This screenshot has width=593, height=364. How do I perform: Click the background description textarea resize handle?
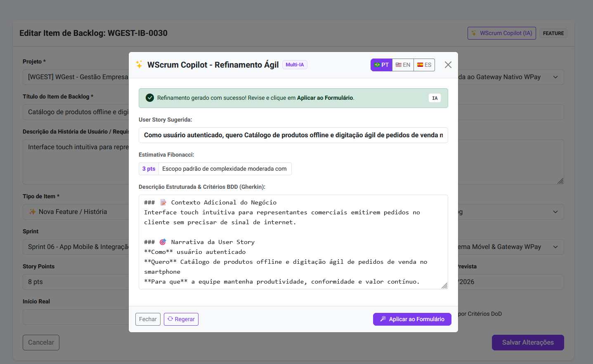(x=560, y=181)
